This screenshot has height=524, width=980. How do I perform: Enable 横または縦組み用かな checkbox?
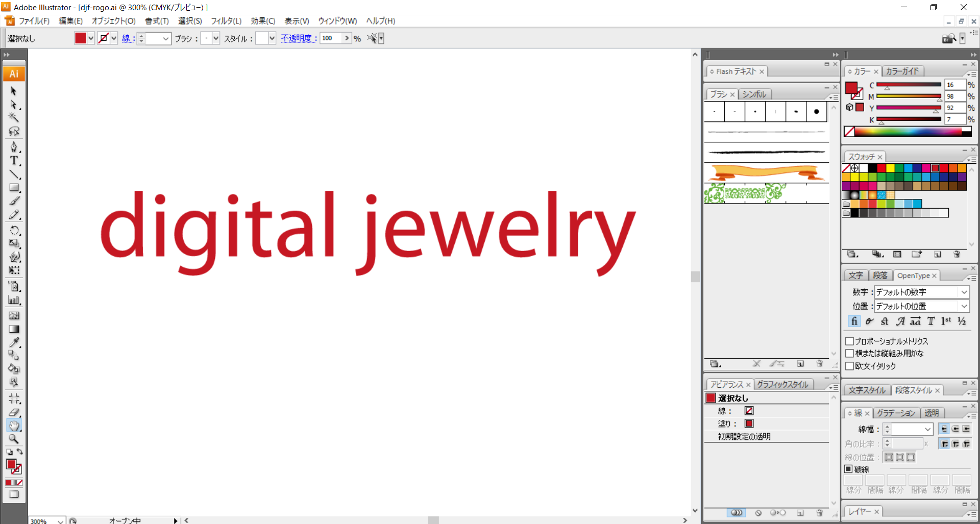[849, 353]
